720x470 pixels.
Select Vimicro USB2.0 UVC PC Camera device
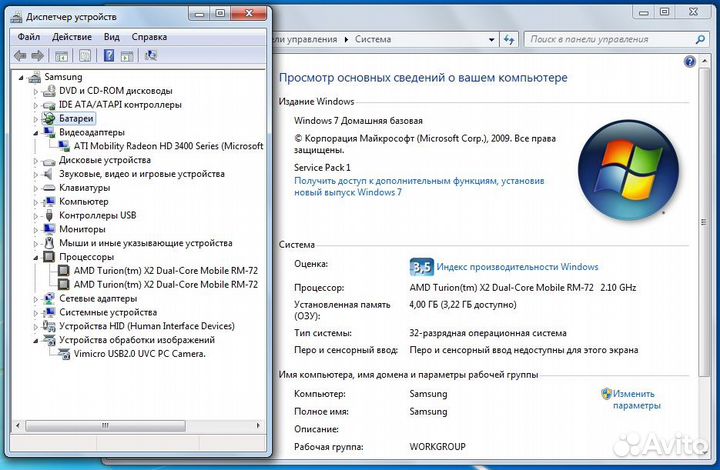click(140, 354)
